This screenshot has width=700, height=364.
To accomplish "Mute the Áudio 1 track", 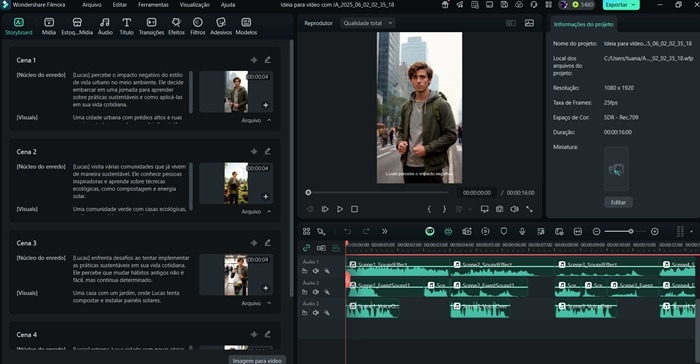I will 316,271.
